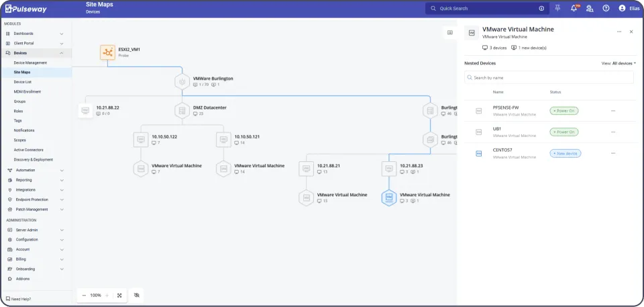The height and width of the screenshot is (307, 644).
Task: Click the 100% zoom level value
Action: tap(96, 296)
